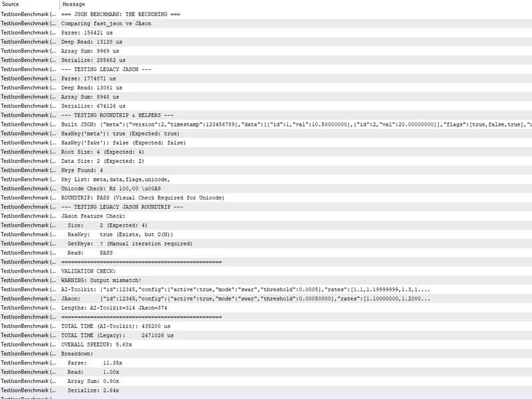The image size is (532, 399).
Task: Select the 'Unicode Check' row
Action: click(x=266, y=188)
